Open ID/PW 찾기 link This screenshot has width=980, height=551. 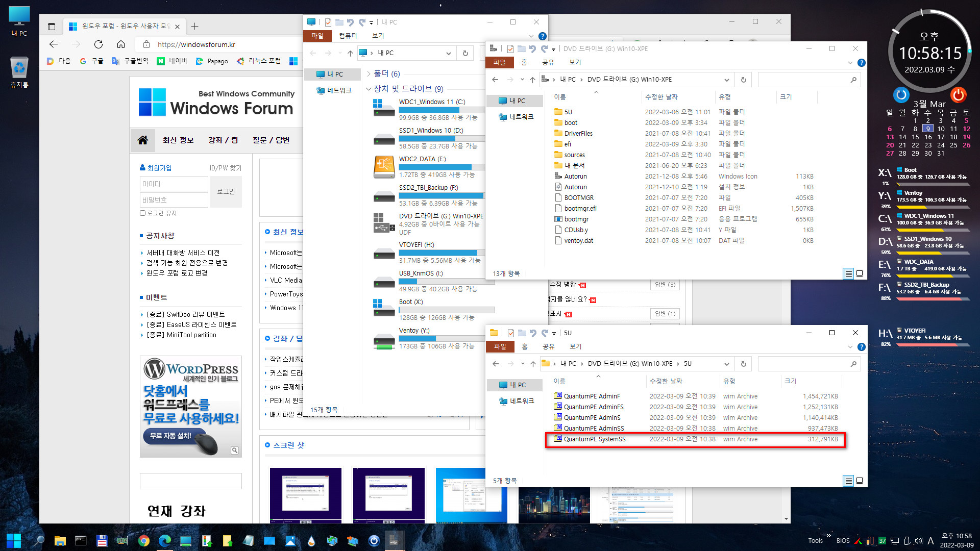pyautogui.click(x=226, y=168)
